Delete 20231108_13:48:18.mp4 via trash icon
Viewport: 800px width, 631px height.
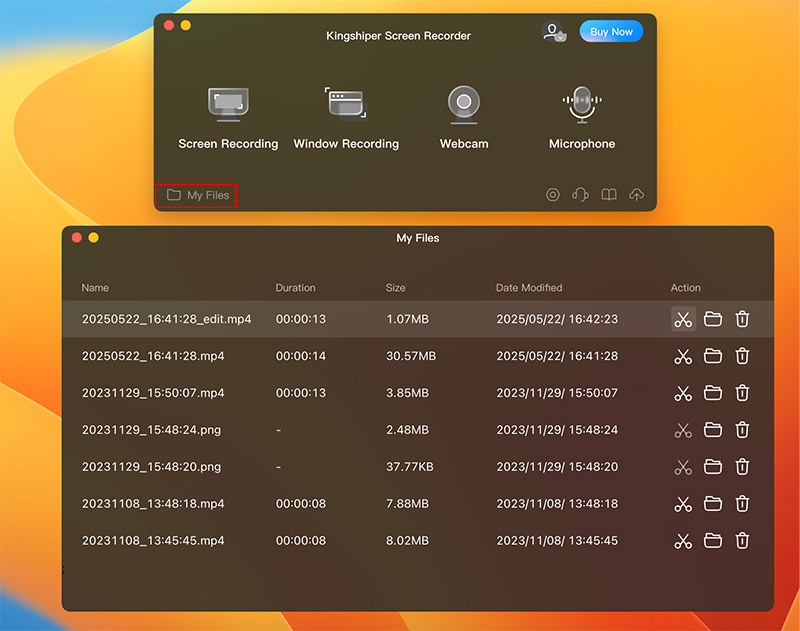pyautogui.click(x=742, y=504)
